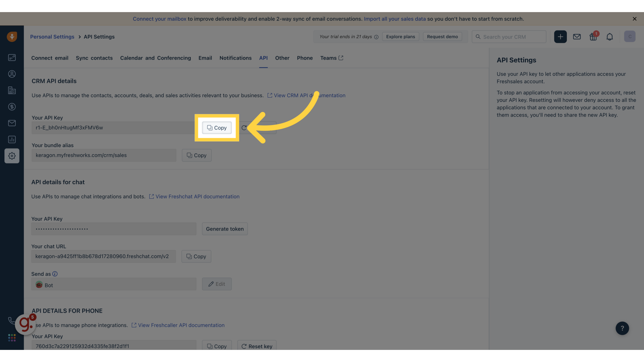The height and width of the screenshot is (362, 644).
Task: Open the Deals dollar icon in the sidebar
Action: click(12, 107)
